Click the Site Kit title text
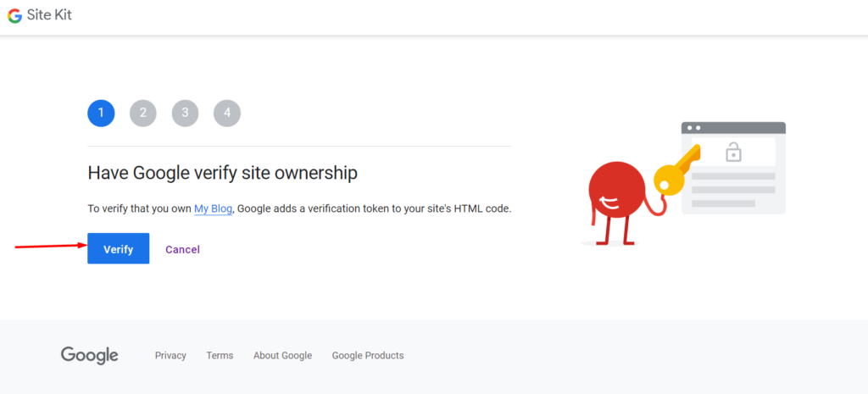 tap(49, 15)
